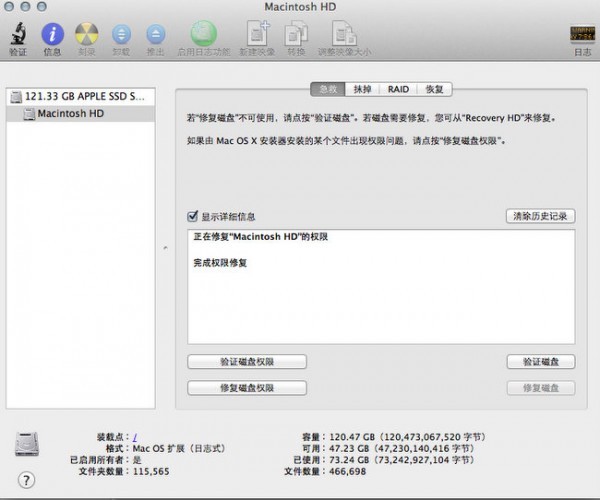The image size is (600, 500).
Task: Open the Log (日志) toolbar icon
Action: pyautogui.click(x=582, y=34)
